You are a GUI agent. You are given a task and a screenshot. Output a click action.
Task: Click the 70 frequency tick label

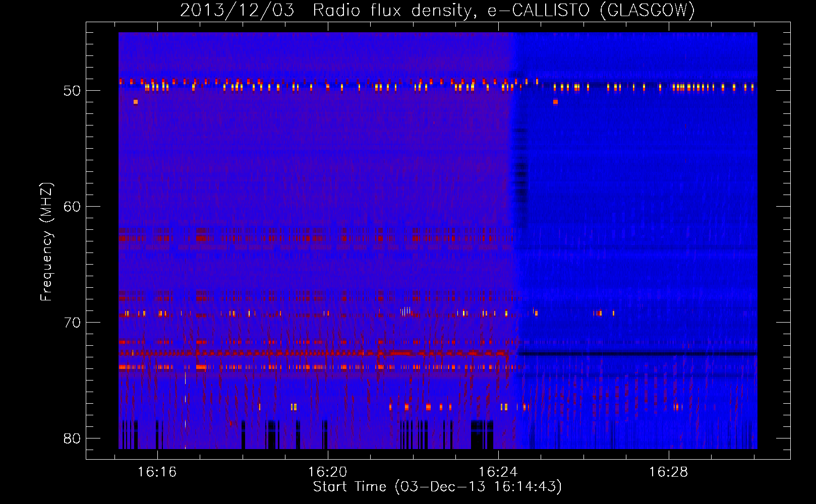(72, 323)
